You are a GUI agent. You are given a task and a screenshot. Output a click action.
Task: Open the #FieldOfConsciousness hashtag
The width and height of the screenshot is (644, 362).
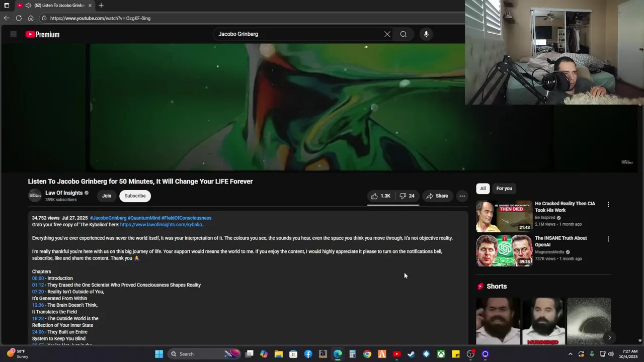(186, 218)
